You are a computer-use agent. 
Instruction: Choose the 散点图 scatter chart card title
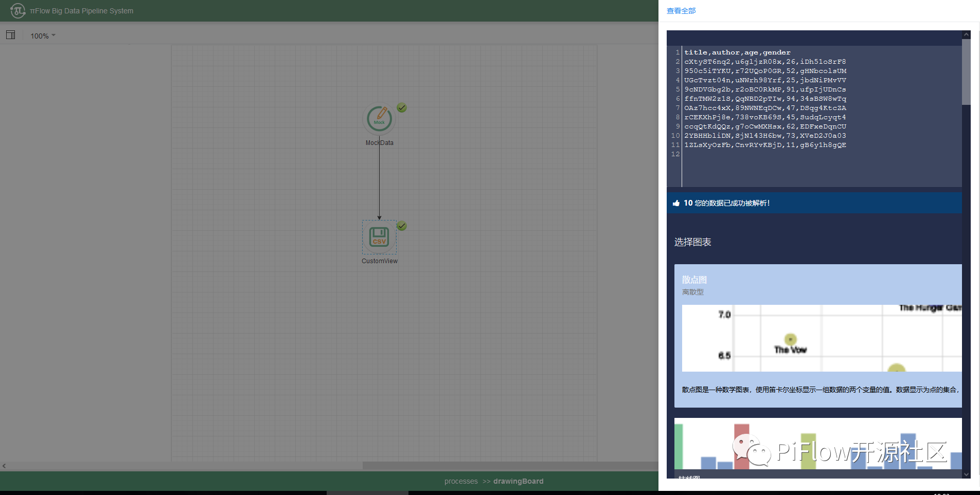pos(694,280)
